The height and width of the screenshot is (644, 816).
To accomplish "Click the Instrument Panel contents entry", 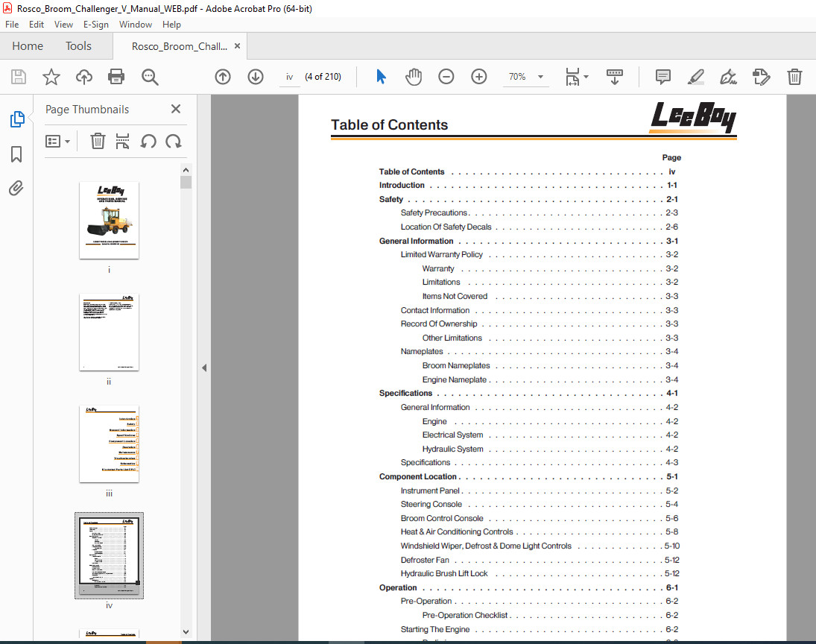I will point(539,490).
